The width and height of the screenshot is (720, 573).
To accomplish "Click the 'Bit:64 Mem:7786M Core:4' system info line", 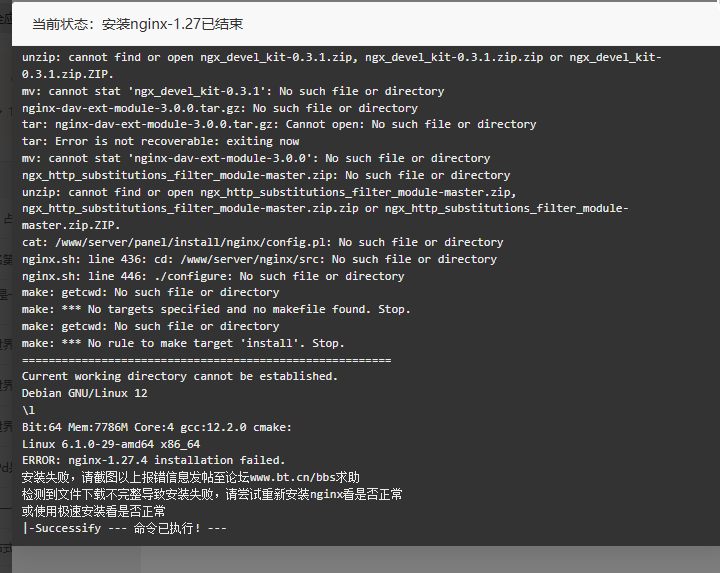I will coord(157,427).
